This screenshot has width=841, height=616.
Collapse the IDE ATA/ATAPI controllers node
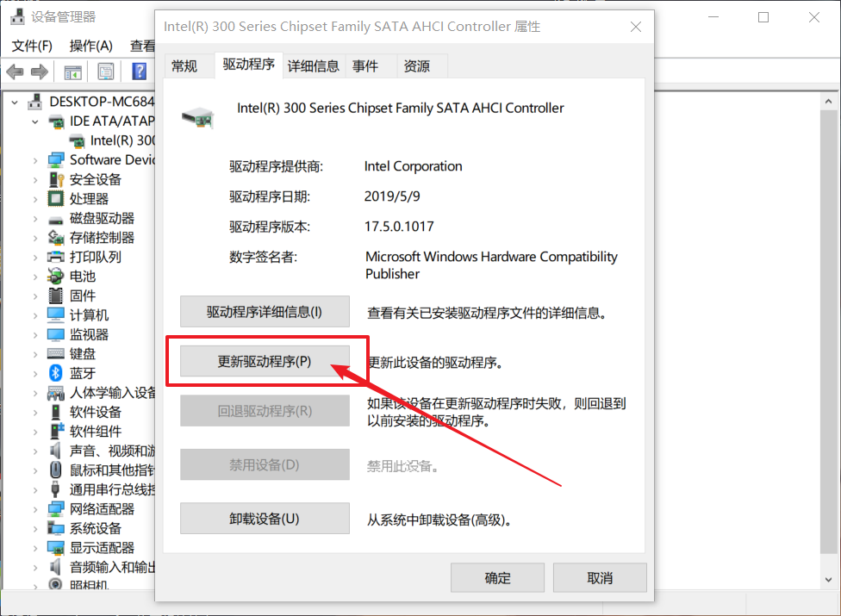coord(34,121)
